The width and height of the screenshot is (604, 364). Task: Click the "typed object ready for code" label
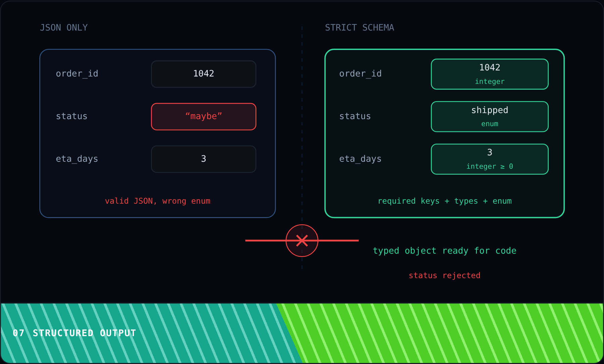[445, 251]
